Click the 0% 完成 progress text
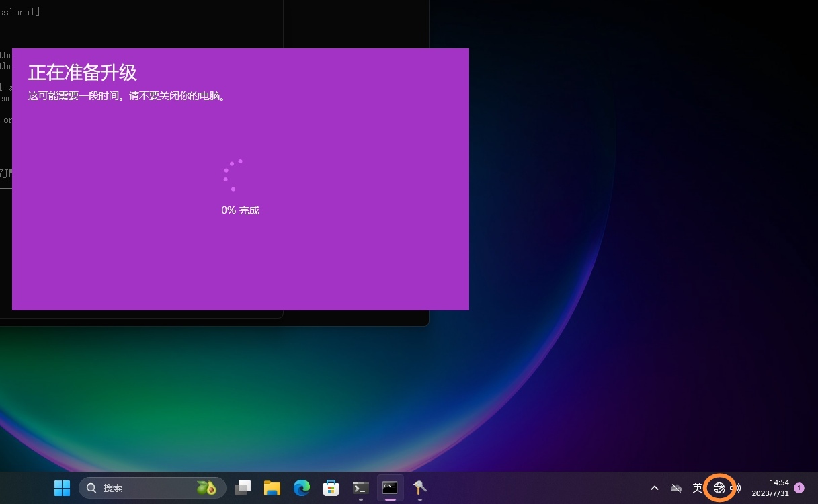818x504 pixels. (x=240, y=210)
